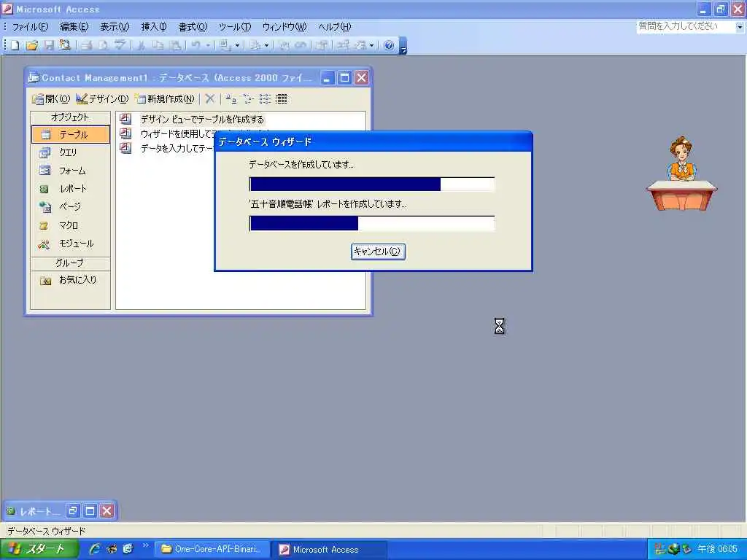Open お気に入り group
The width and height of the screenshot is (747, 560).
(x=71, y=280)
